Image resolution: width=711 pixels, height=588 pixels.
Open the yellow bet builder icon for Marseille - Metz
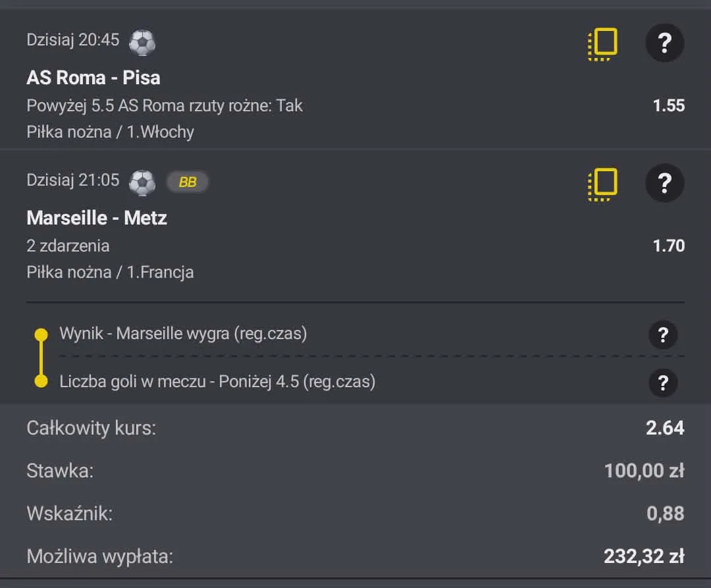601,183
